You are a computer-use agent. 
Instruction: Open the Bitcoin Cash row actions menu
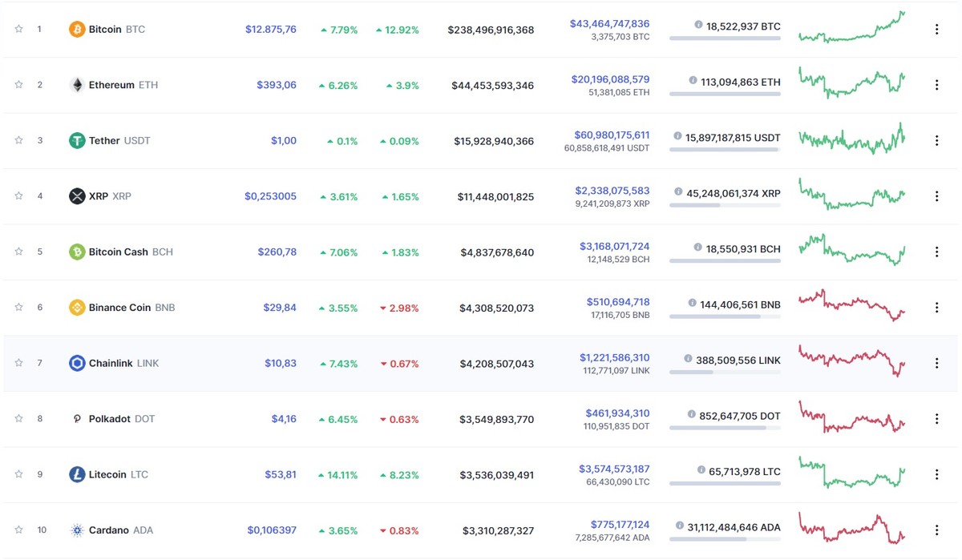pos(936,251)
